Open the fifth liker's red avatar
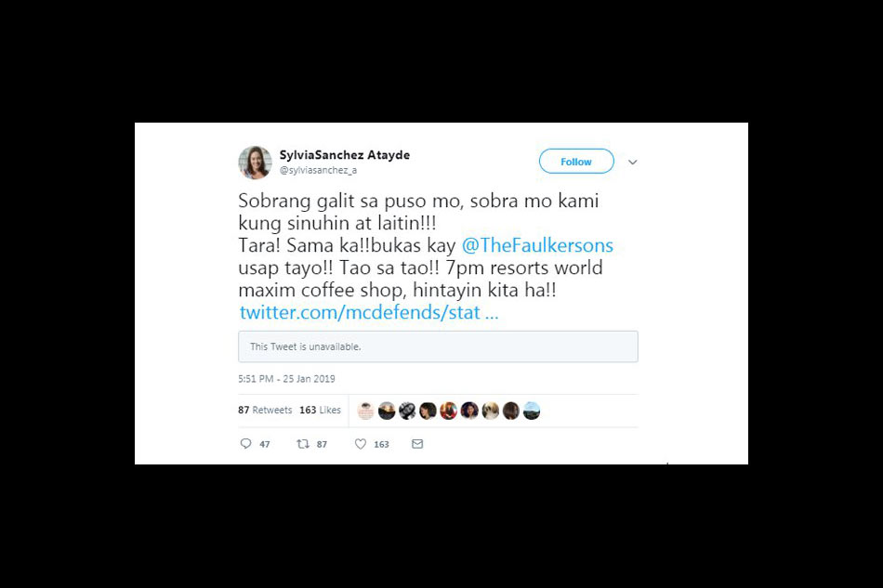 coord(449,411)
